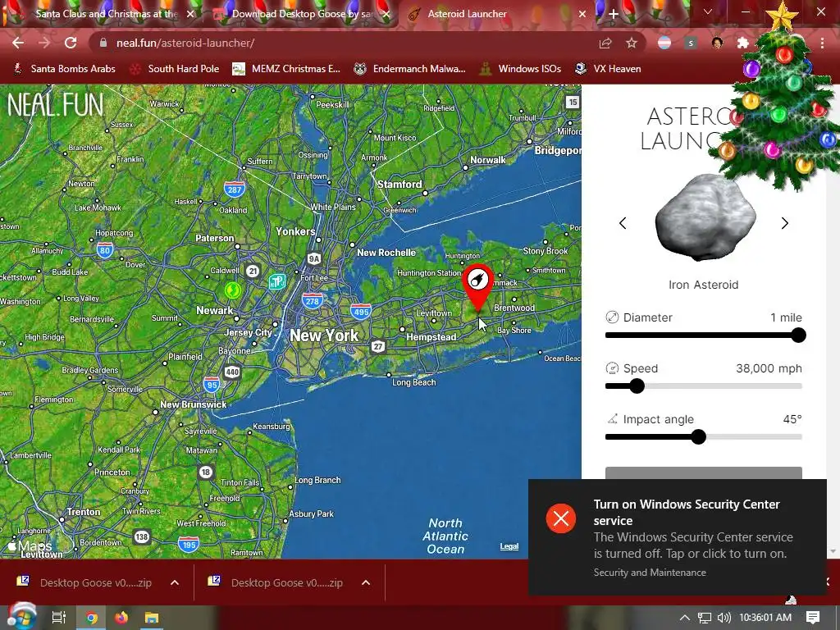Open the MEMZ Christmas bookmark
This screenshot has width=840, height=630.
tap(286, 69)
